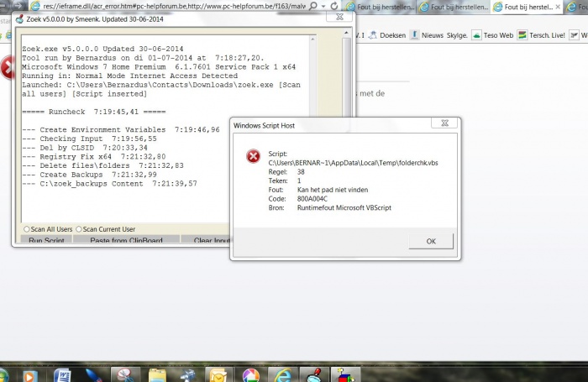The width and height of the screenshot is (588, 382).
Task: Click outer scrollbar up arrow in Zoek window
Action: (x=346, y=33)
